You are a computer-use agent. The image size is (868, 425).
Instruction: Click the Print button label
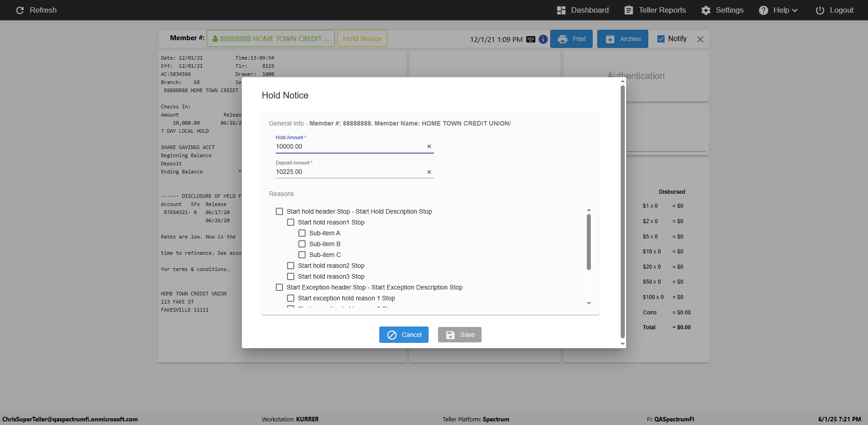579,39
